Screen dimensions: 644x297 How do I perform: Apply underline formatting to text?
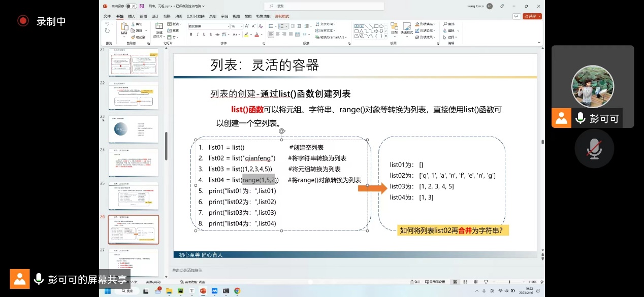point(204,35)
